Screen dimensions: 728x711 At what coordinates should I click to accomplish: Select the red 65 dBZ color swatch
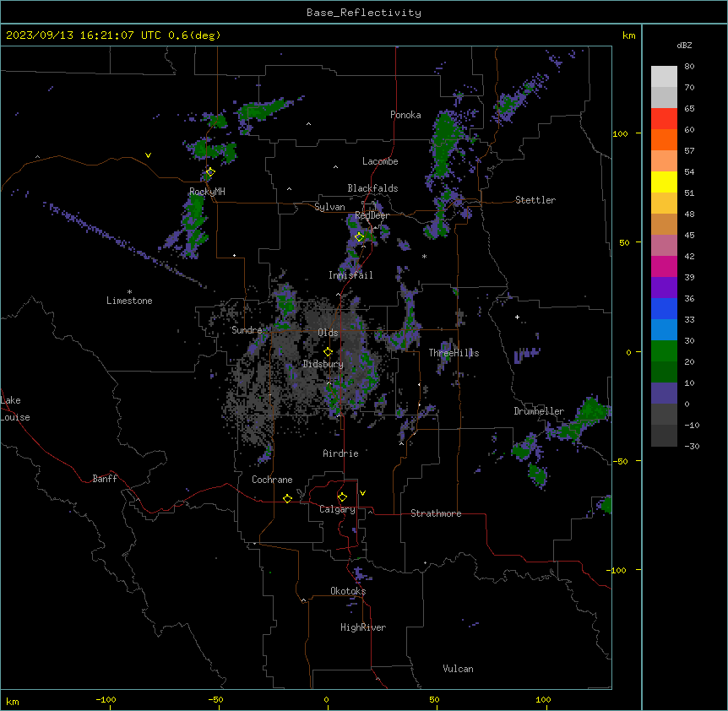pos(664,118)
